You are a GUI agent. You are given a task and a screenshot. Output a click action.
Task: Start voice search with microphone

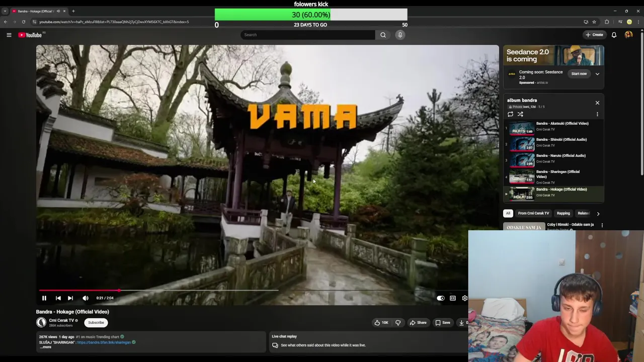[x=400, y=35]
